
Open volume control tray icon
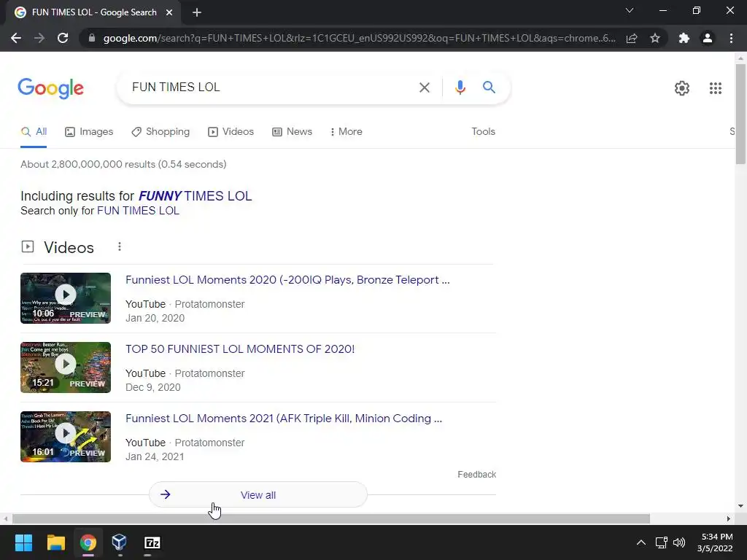tap(679, 542)
